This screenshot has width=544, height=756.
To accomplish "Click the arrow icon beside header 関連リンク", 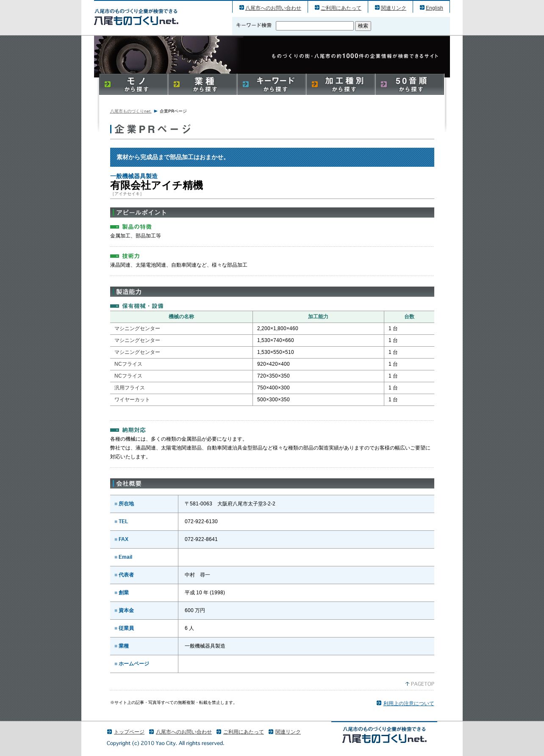I will pyautogui.click(x=377, y=8).
